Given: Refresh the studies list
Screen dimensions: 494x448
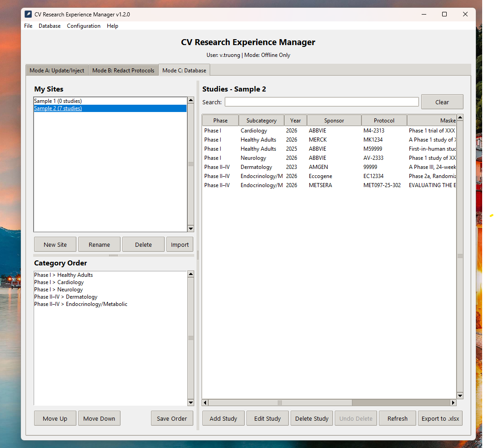Looking at the screenshot, I should coord(397,418).
